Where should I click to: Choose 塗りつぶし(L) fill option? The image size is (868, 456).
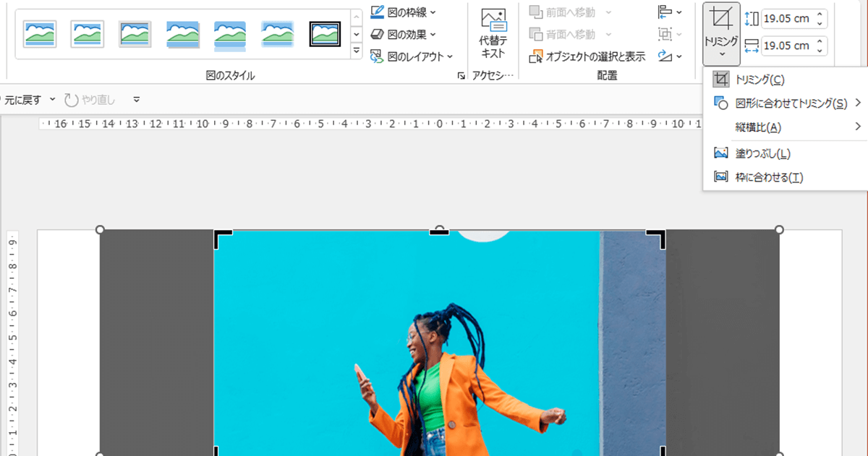click(785, 153)
